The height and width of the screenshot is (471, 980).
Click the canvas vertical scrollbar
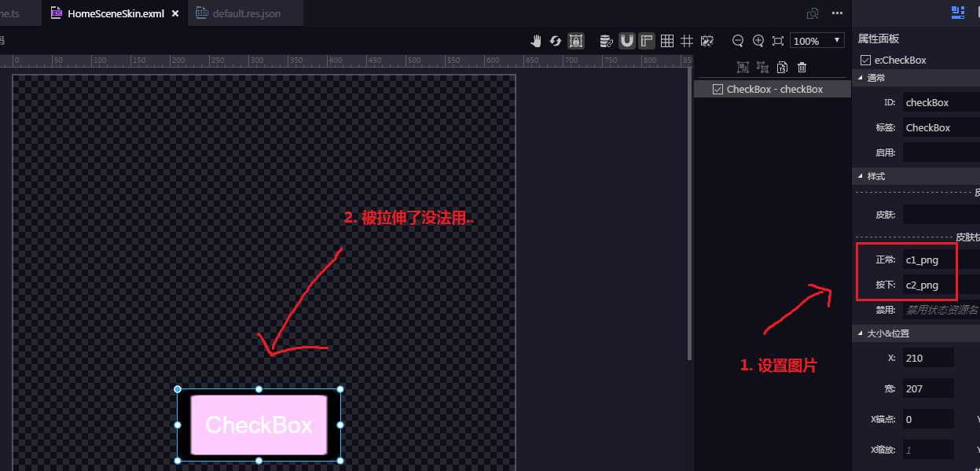point(690,212)
